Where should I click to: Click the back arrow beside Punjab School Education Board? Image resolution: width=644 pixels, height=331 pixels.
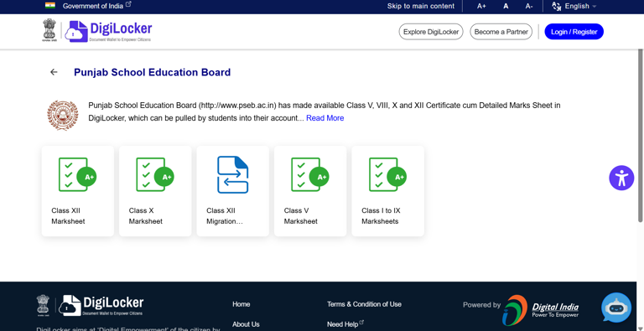tap(54, 72)
